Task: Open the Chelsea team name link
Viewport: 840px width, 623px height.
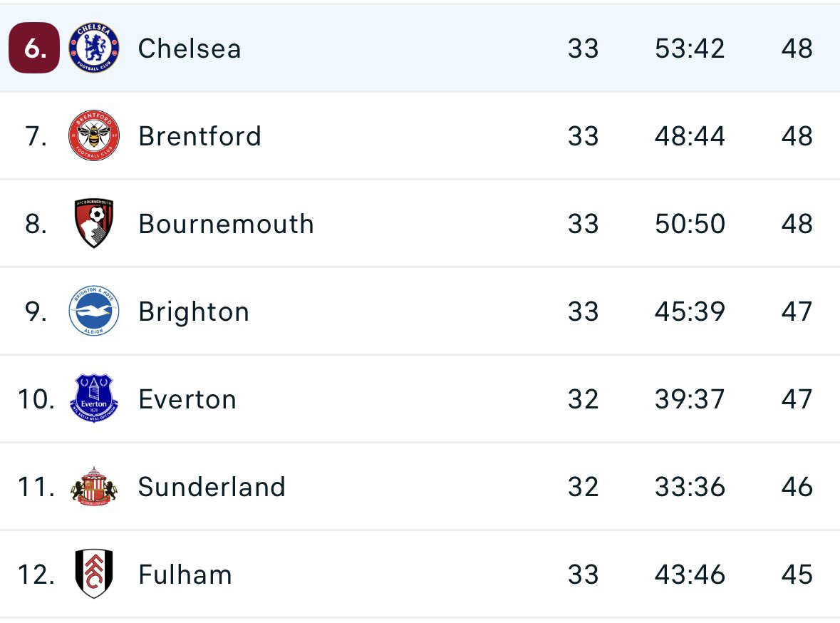Action: click(x=190, y=48)
